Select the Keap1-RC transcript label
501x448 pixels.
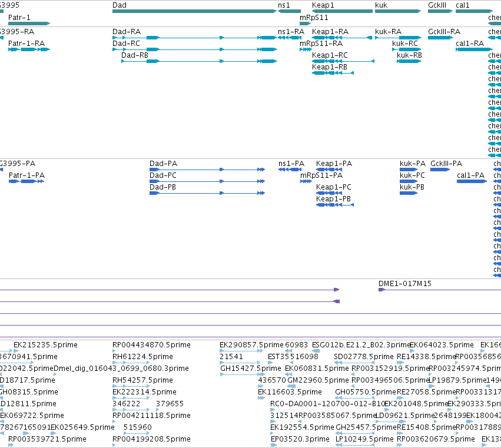click(330, 55)
